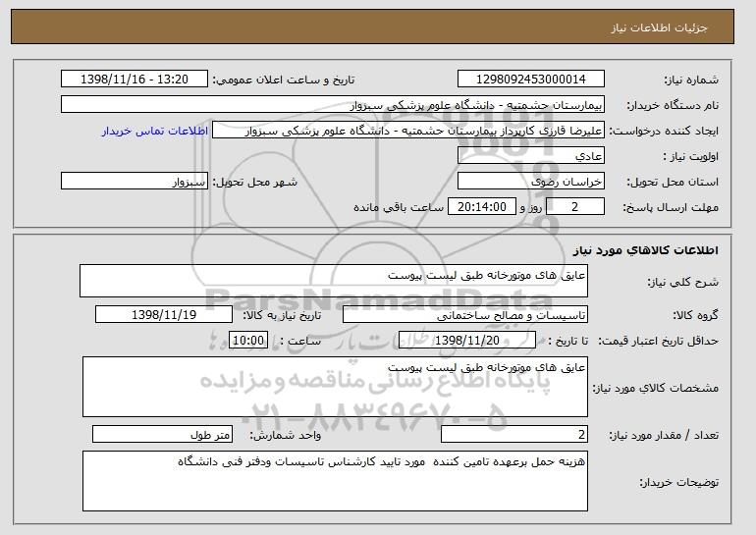Viewport: 756px width, 535px height.
Task: Click the واحد شمارش label
Action: coord(285,435)
